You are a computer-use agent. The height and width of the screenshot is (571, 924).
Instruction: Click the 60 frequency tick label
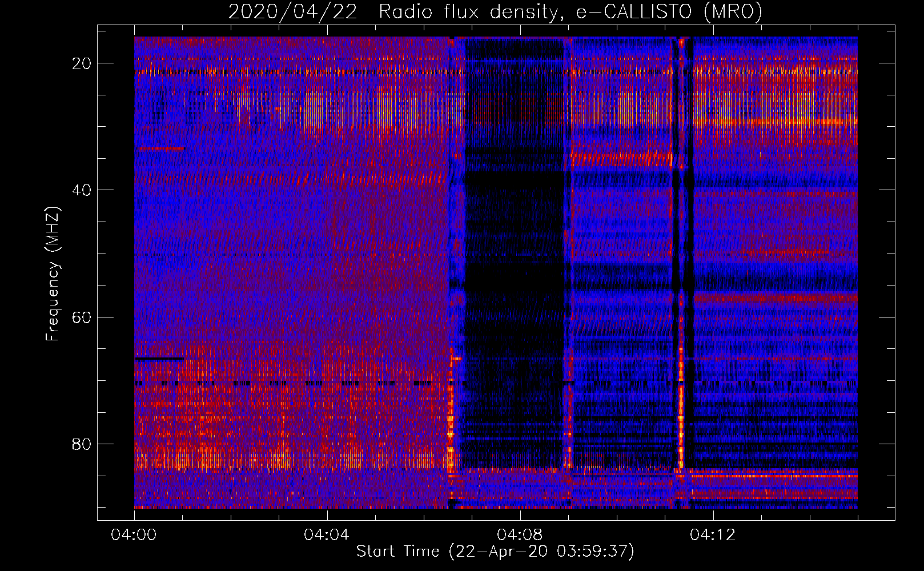(x=82, y=317)
